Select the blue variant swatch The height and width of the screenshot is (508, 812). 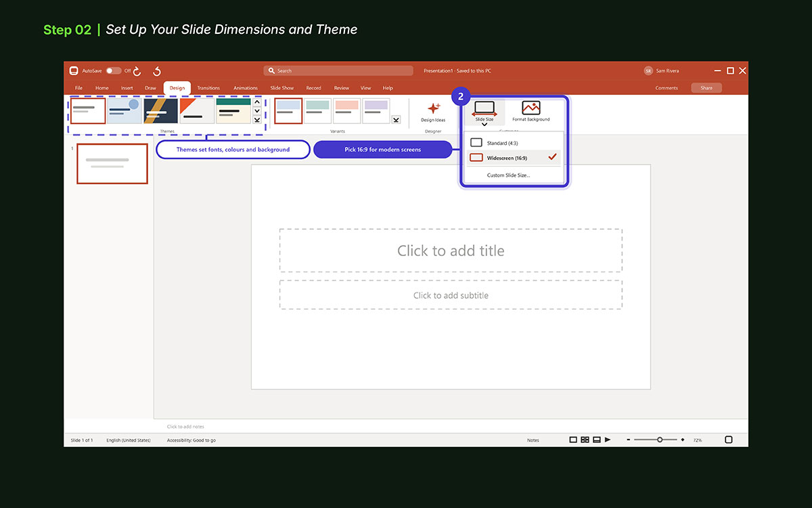pyautogui.click(x=288, y=111)
